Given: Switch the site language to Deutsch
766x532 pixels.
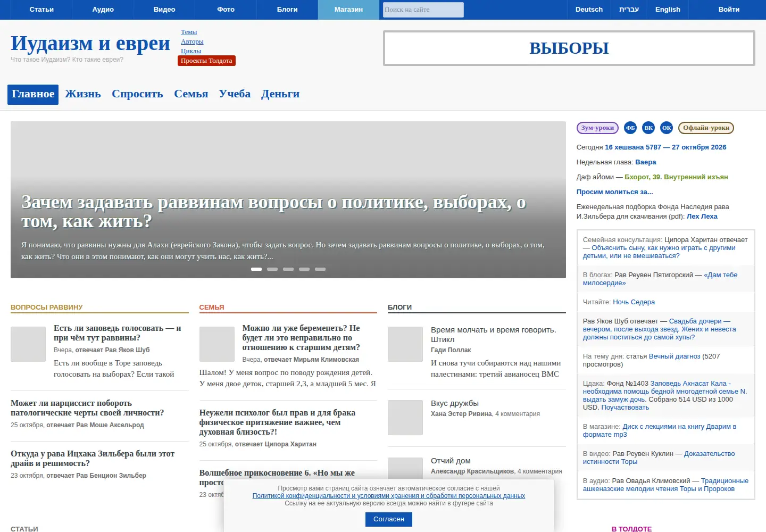Looking at the screenshot, I should [589, 10].
